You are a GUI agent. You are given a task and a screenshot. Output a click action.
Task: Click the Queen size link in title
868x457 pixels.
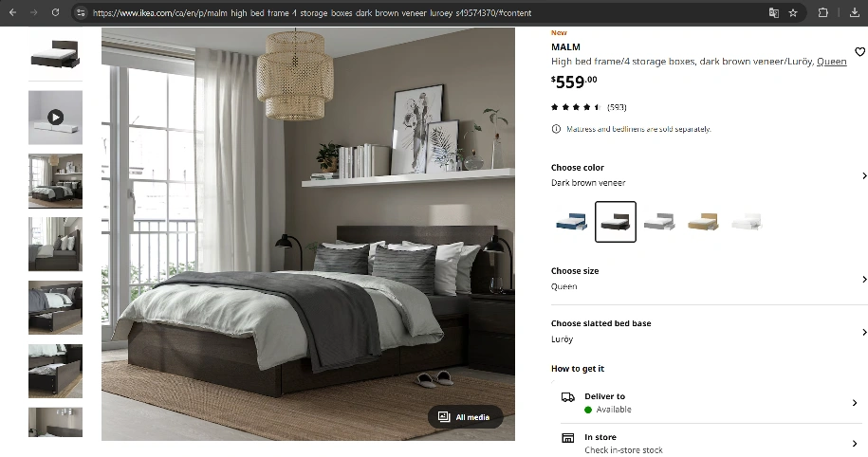point(831,62)
